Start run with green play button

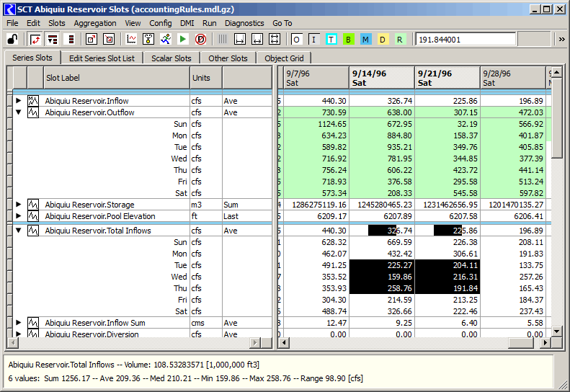pyautogui.click(x=183, y=39)
